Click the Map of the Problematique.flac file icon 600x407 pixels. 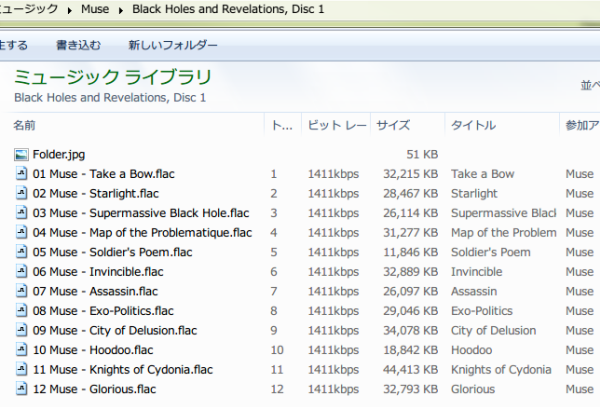(x=22, y=232)
